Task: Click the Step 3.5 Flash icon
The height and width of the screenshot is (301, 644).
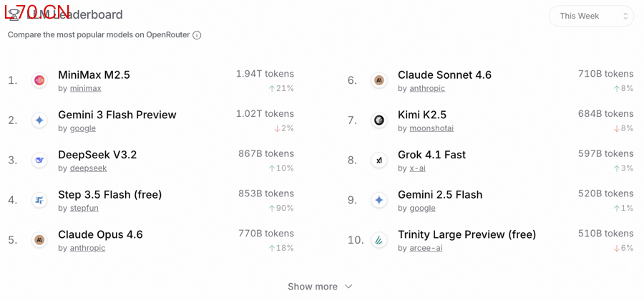Action: pos(39,200)
